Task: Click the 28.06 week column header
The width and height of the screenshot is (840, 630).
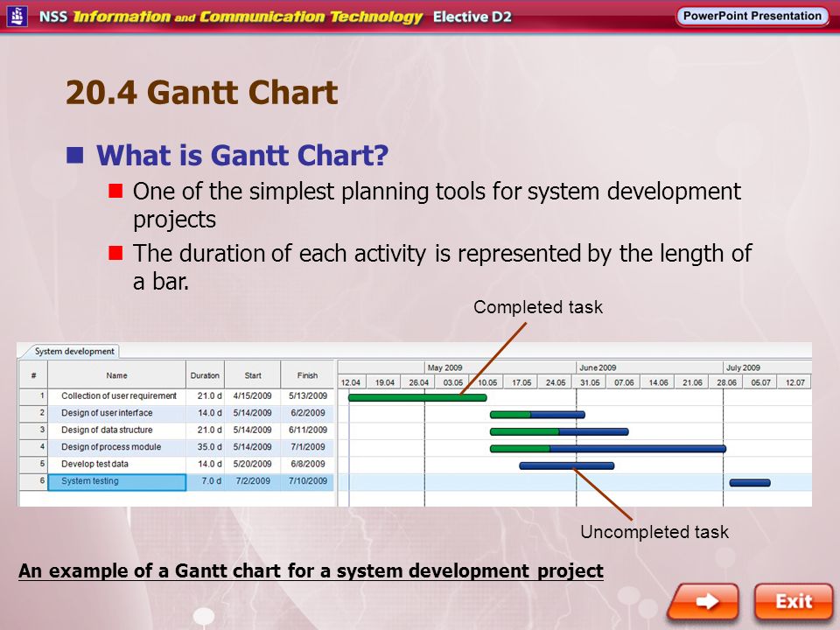Action: tap(726, 382)
